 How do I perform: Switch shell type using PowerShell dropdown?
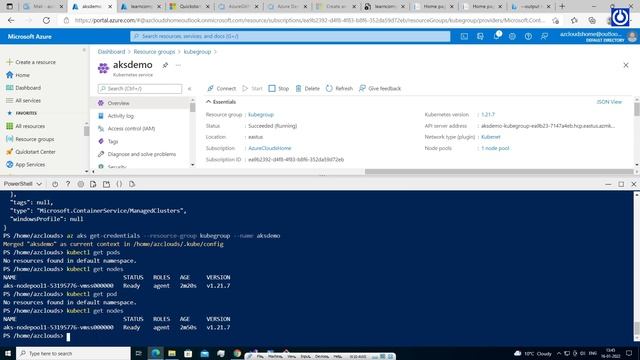coord(23,184)
